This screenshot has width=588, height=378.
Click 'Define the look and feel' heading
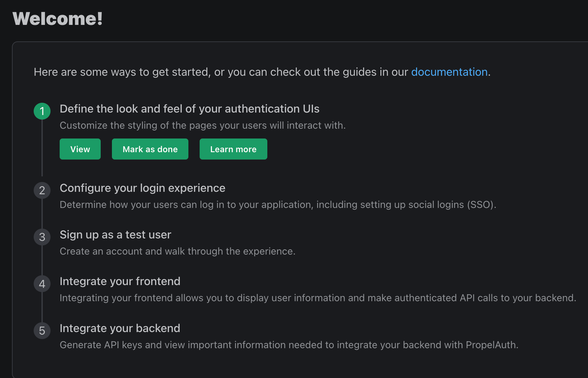tap(189, 109)
